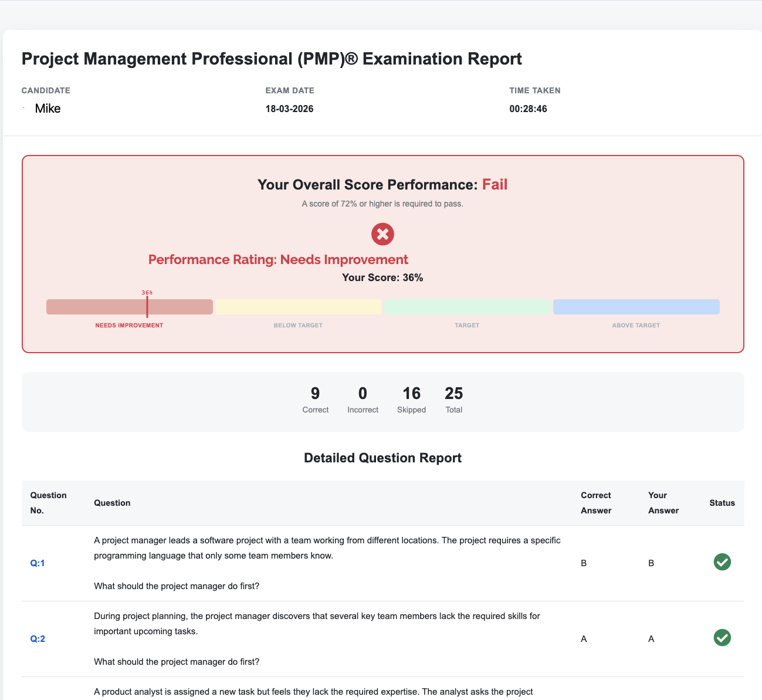Screen dimensions: 762x700
Task: Click the candidate name Mike
Action: click(x=48, y=109)
